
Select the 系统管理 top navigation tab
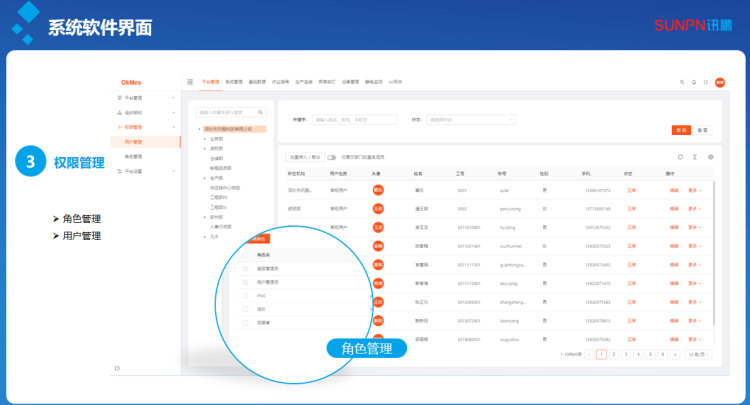(233, 82)
